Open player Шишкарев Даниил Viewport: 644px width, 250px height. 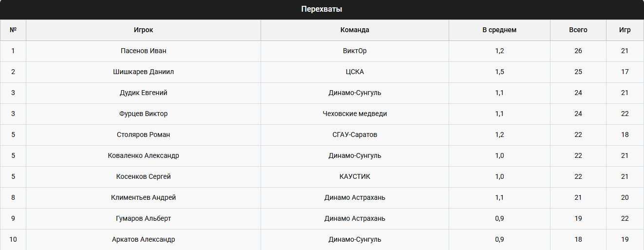[x=143, y=72]
